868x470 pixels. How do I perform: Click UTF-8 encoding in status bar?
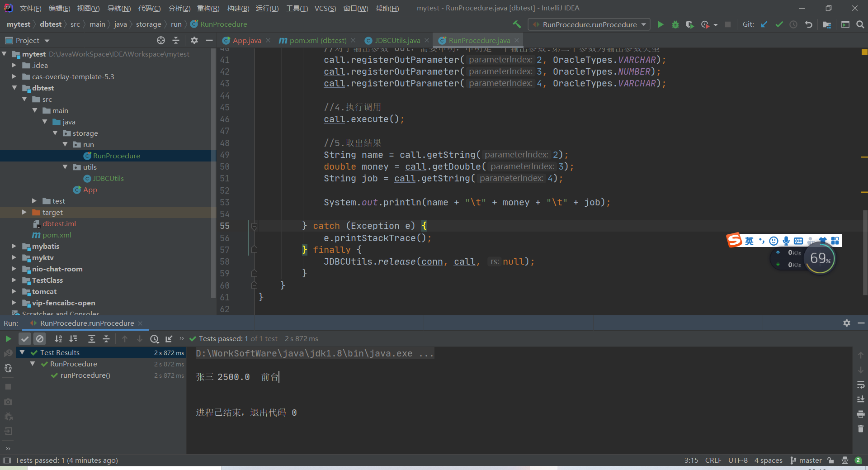click(738, 460)
